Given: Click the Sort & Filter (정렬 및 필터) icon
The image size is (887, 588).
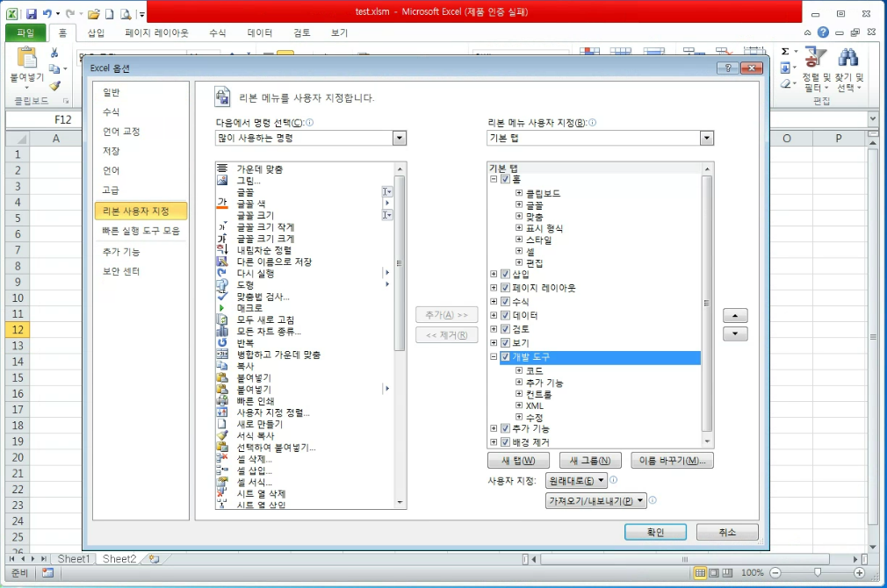Looking at the screenshot, I should click(815, 56).
